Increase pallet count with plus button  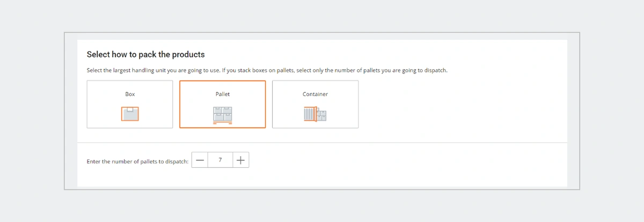point(241,160)
